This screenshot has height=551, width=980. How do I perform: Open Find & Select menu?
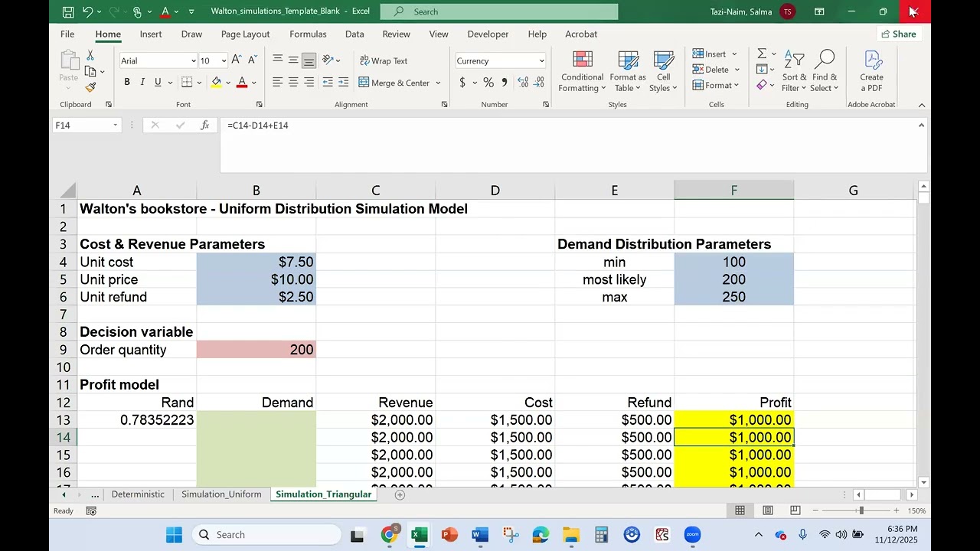(825, 72)
